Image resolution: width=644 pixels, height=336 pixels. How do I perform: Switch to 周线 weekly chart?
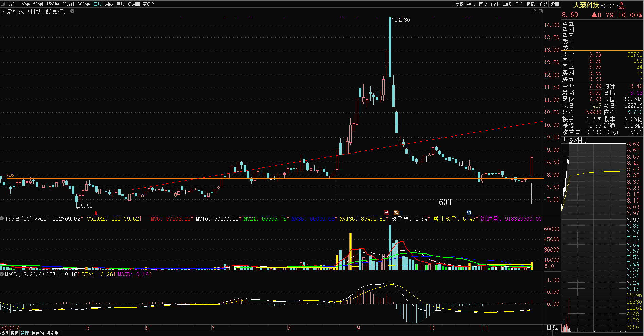pyautogui.click(x=109, y=4)
